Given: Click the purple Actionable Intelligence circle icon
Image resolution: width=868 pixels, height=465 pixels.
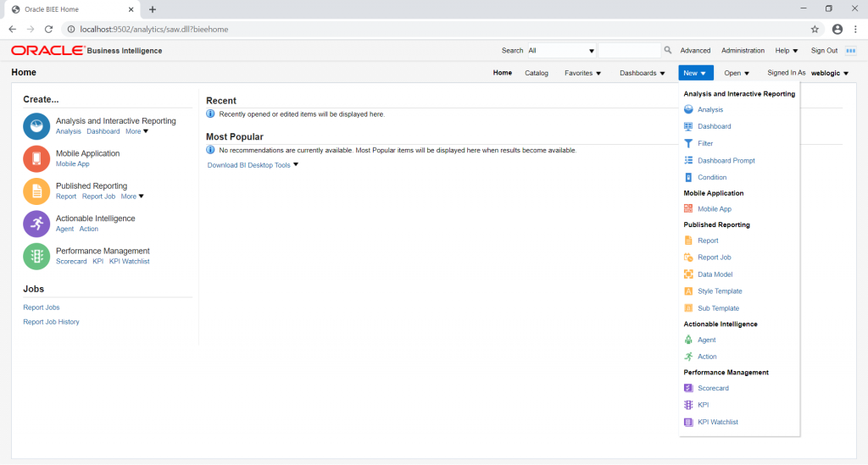Looking at the screenshot, I should tap(36, 224).
